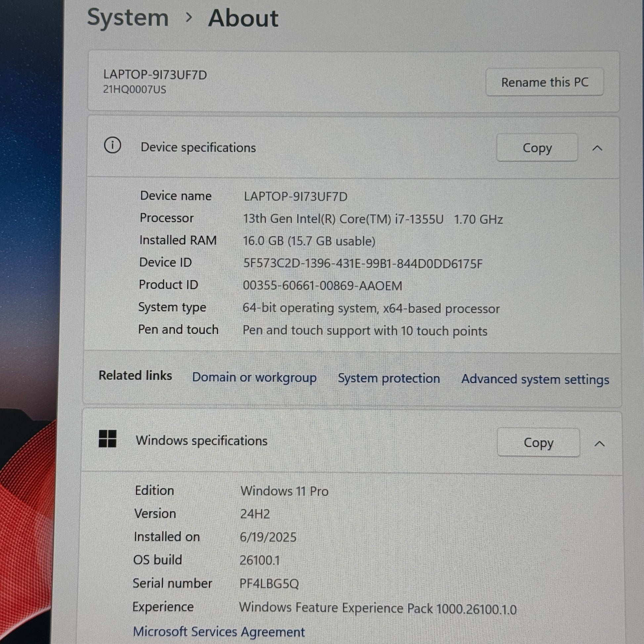
Task: Copy the device specifications
Action: click(x=537, y=148)
